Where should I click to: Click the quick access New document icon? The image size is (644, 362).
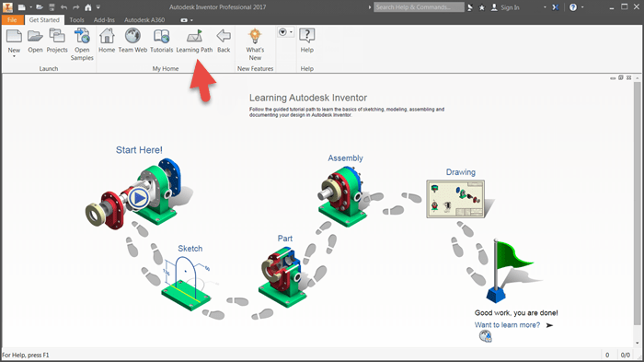(x=21, y=7)
